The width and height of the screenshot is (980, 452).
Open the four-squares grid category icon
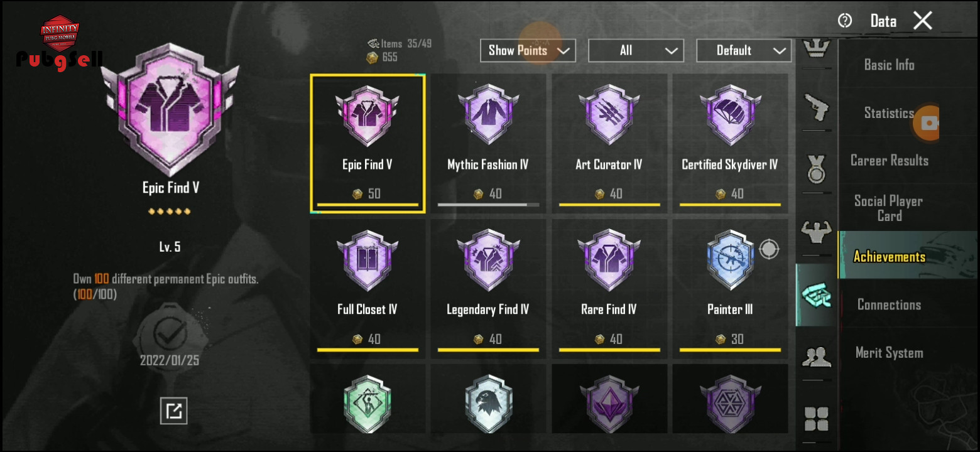817,419
